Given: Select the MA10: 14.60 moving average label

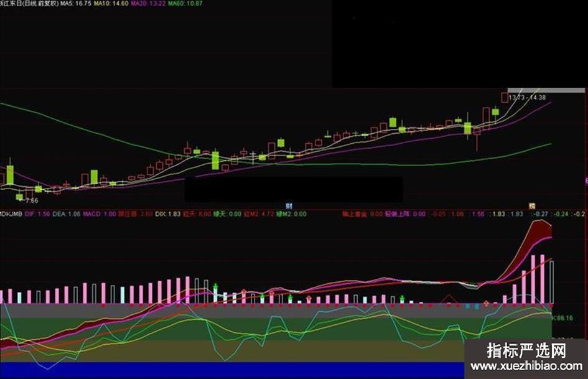Looking at the screenshot, I should coord(111,3).
